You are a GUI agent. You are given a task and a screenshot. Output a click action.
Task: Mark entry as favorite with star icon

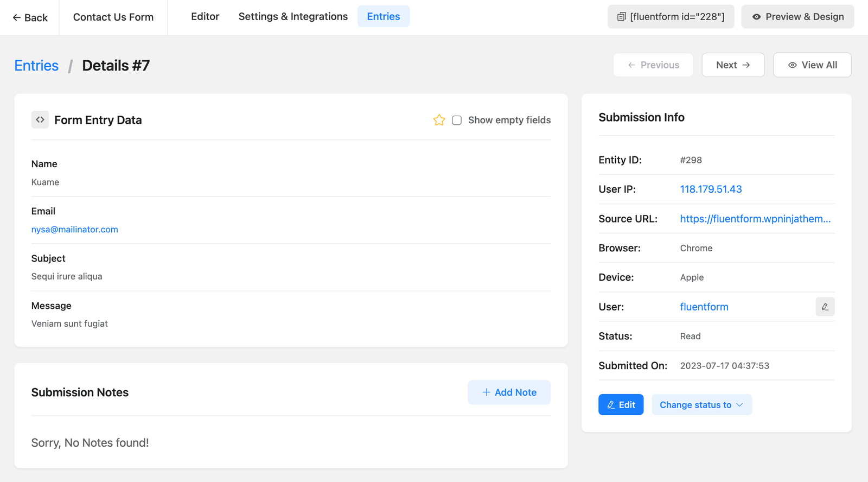coord(439,120)
